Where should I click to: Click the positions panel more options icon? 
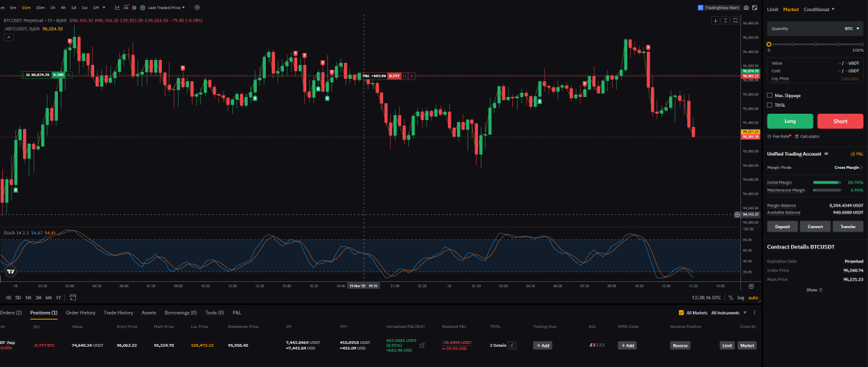tap(754, 313)
